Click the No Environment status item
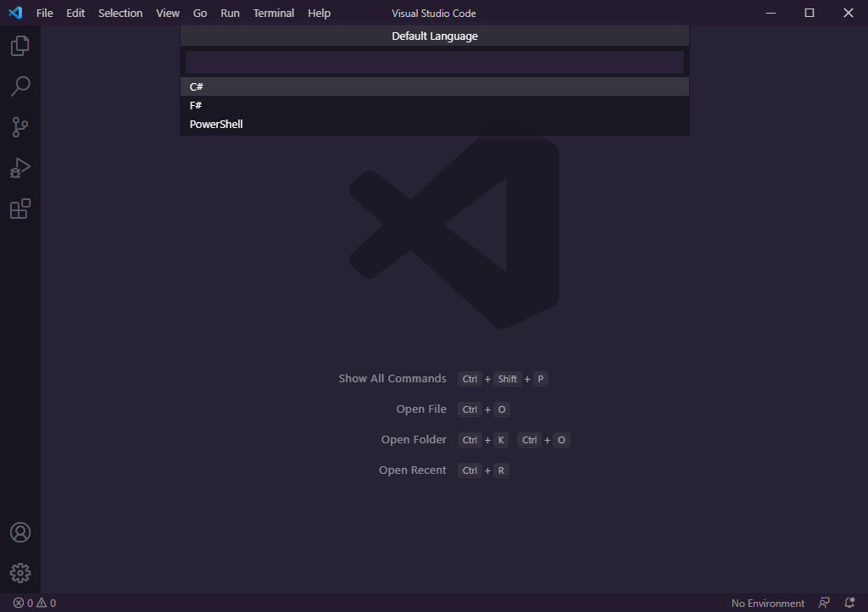The image size is (868, 612). click(767, 603)
